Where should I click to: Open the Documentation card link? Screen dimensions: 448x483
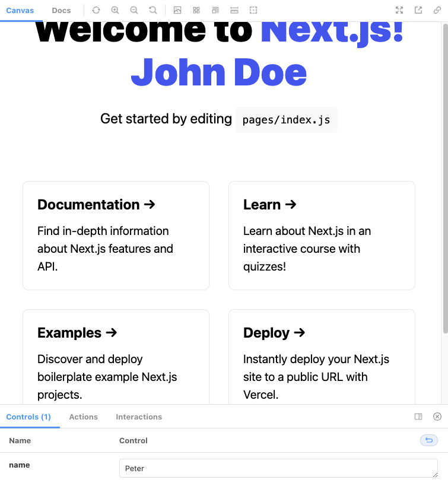click(116, 236)
